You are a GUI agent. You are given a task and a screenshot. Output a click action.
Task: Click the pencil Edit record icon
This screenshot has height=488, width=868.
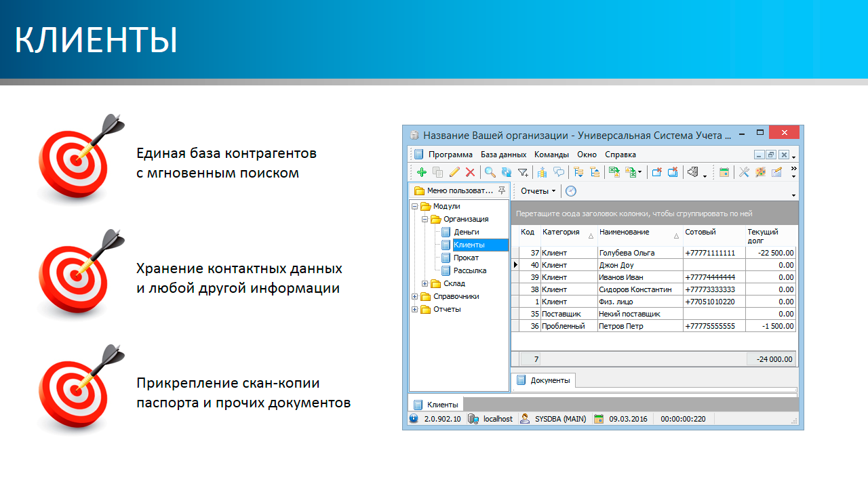tap(454, 172)
